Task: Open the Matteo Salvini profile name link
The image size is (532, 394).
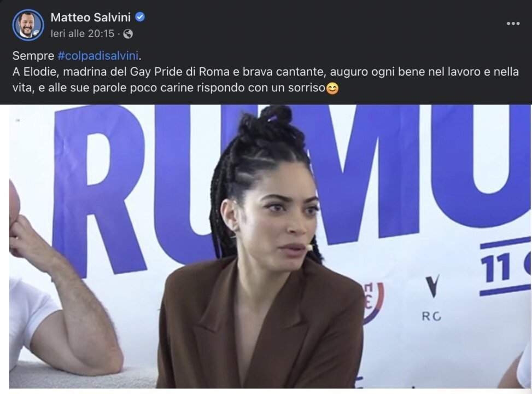Action: coord(91,18)
